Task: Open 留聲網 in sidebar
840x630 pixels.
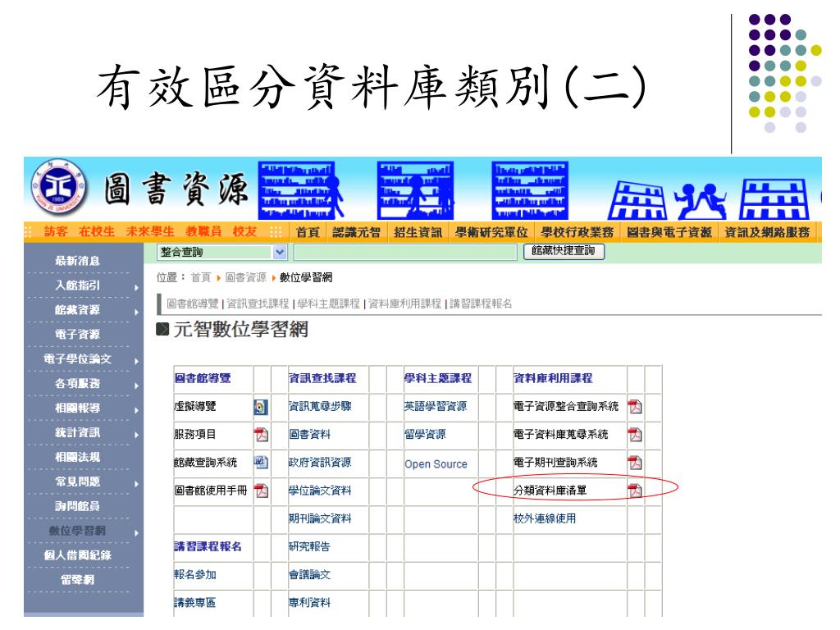Action: coord(78,580)
